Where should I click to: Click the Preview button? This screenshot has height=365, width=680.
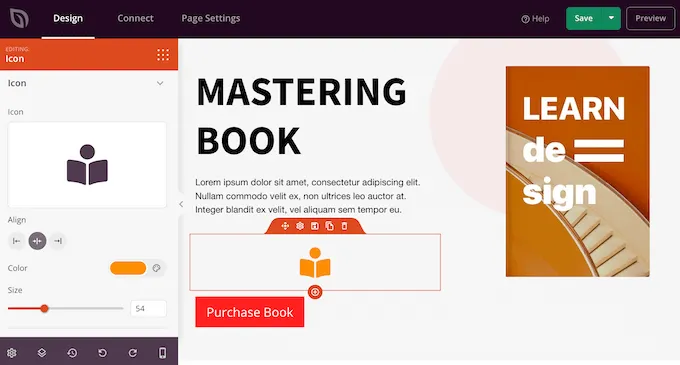pyautogui.click(x=650, y=18)
